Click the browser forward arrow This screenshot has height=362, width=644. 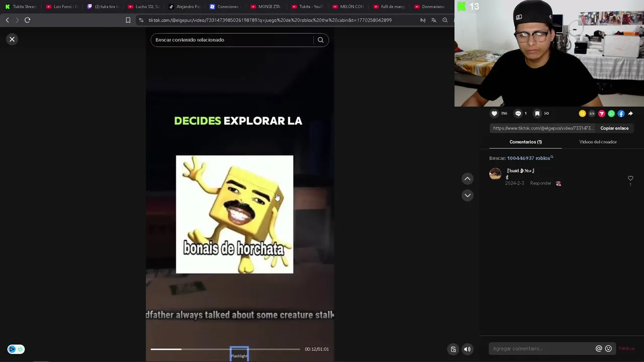pos(17,20)
